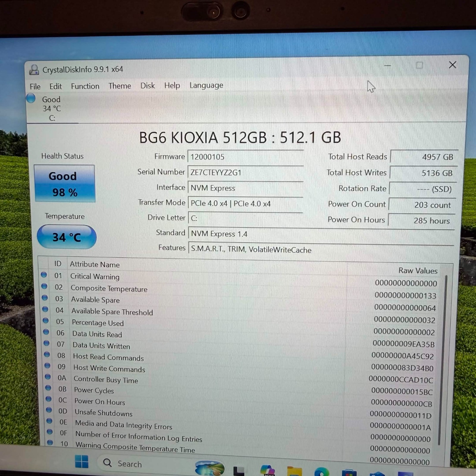Click the status dot for Unsafe Shutdowns
This screenshot has width=476, height=476.
coord(49,410)
